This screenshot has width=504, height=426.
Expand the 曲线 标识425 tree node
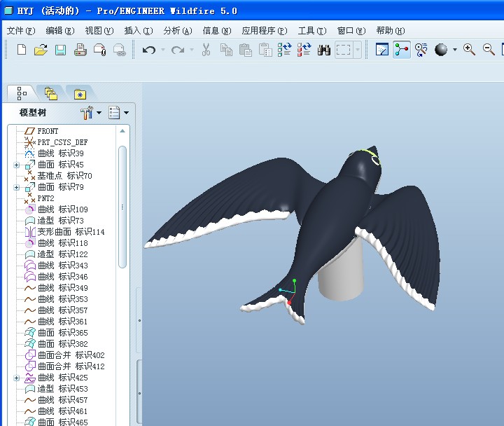point(16,378)
